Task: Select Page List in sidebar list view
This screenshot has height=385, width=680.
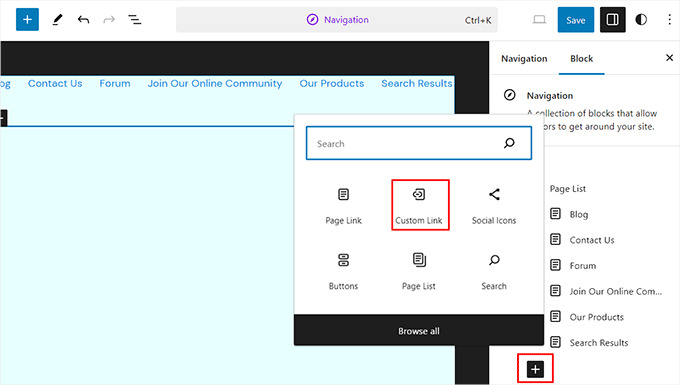Action: [568, 189]
